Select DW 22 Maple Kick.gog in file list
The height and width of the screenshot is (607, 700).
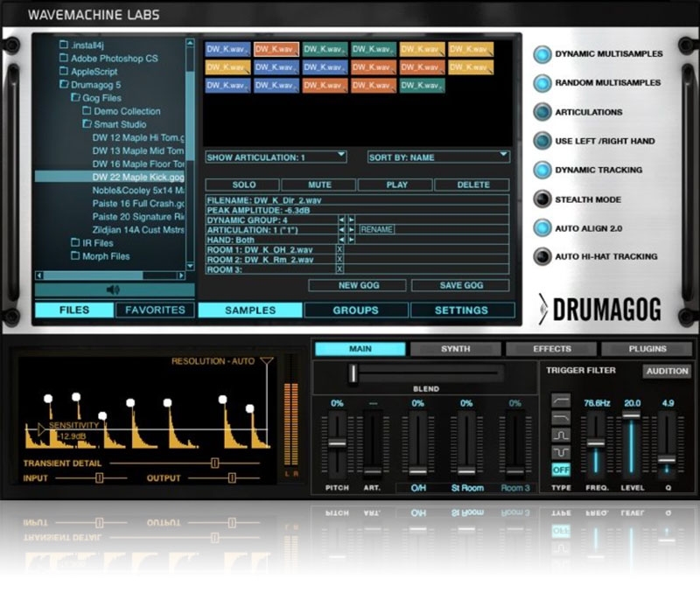click(110, 177)
